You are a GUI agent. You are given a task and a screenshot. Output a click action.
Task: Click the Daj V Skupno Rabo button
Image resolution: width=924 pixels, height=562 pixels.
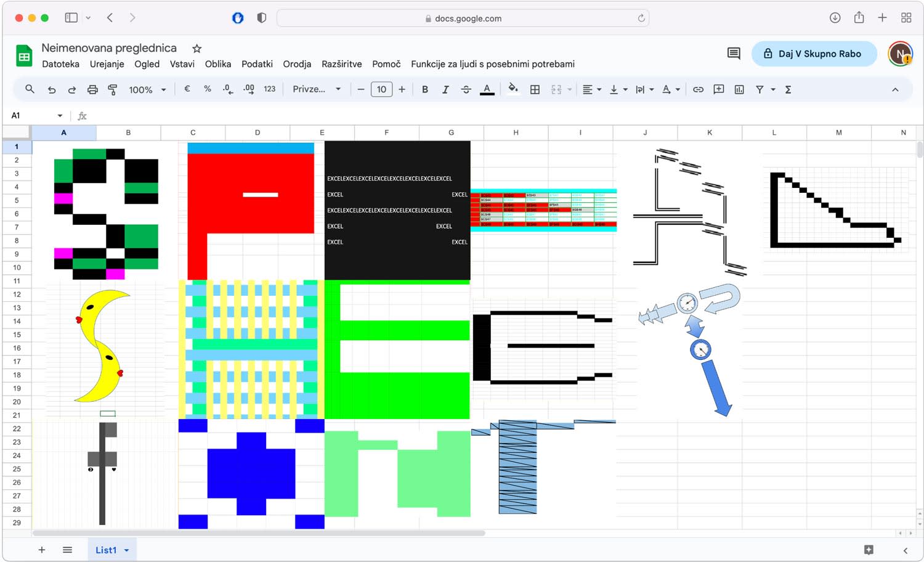pos(814,54)
